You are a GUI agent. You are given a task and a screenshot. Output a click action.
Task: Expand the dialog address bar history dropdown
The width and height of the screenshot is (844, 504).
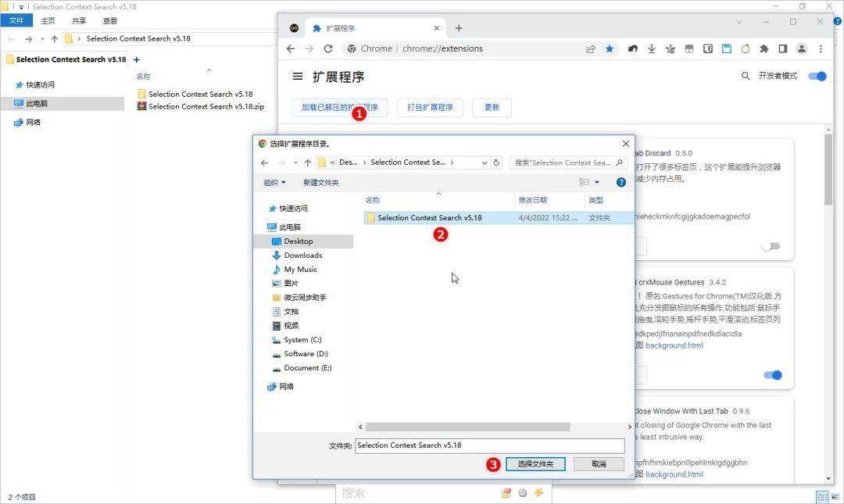(x=485, y=163)
